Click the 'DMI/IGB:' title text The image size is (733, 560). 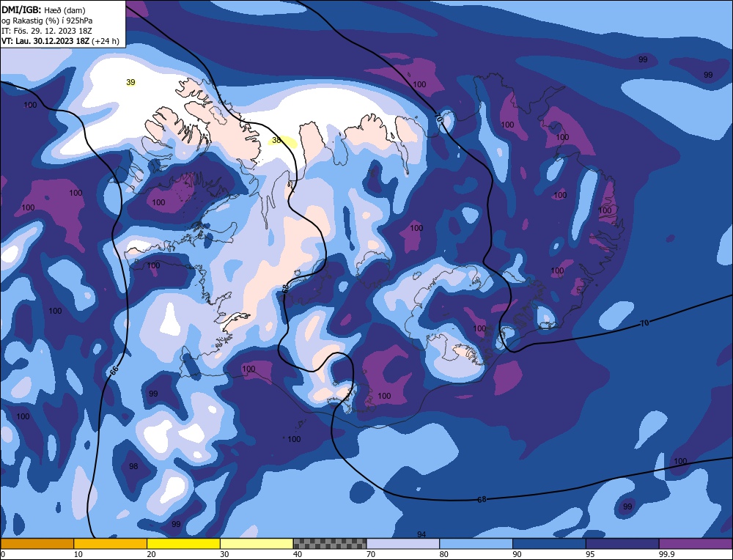[21, 10]
